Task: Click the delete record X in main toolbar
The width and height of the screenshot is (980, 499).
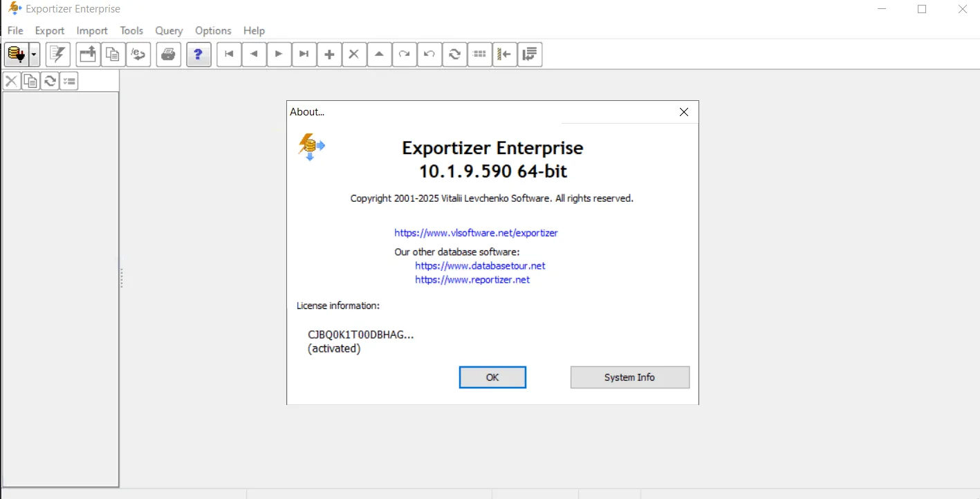Action: 354,54
